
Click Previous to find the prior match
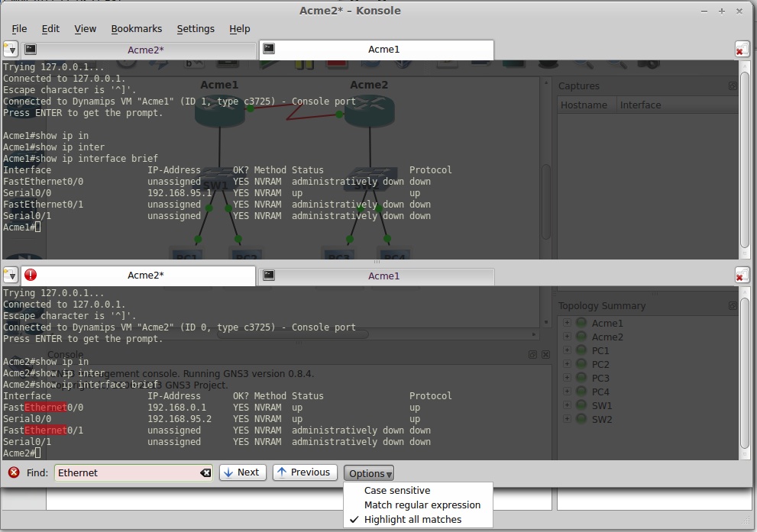(305, 472)
